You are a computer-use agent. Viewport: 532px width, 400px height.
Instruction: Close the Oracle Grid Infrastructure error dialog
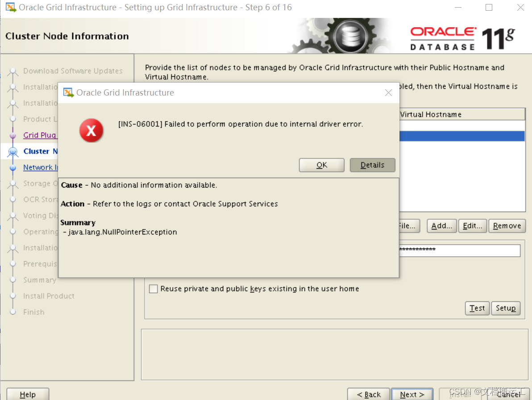388,92
